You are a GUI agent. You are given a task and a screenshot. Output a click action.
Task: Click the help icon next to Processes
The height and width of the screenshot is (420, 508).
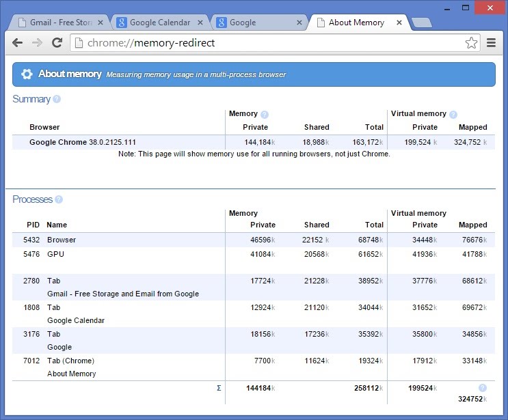[59, 199]
